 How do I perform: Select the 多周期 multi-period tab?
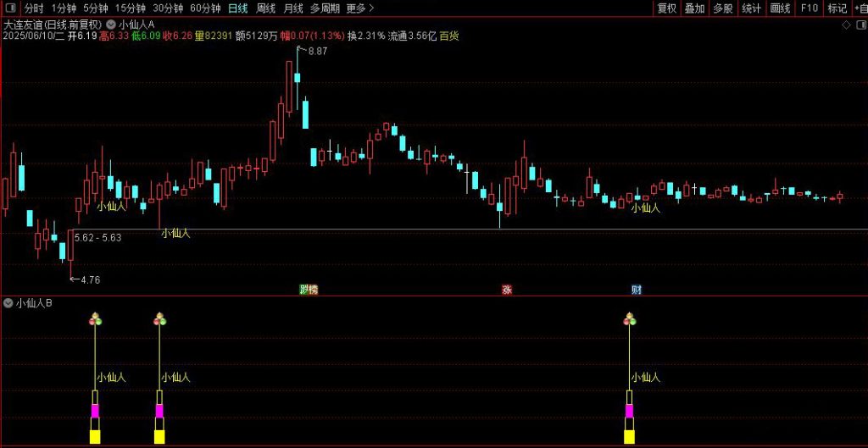(325, 8)
